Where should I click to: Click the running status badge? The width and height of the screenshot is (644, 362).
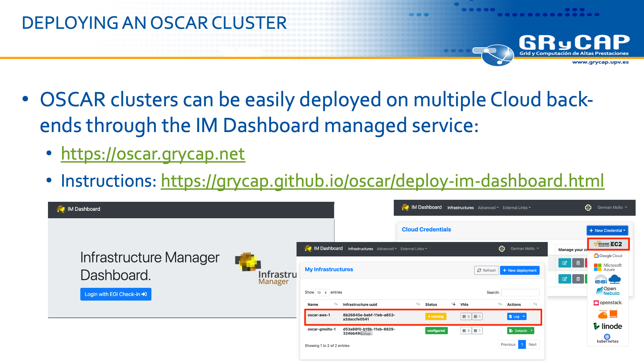click(x=436, y=316)
